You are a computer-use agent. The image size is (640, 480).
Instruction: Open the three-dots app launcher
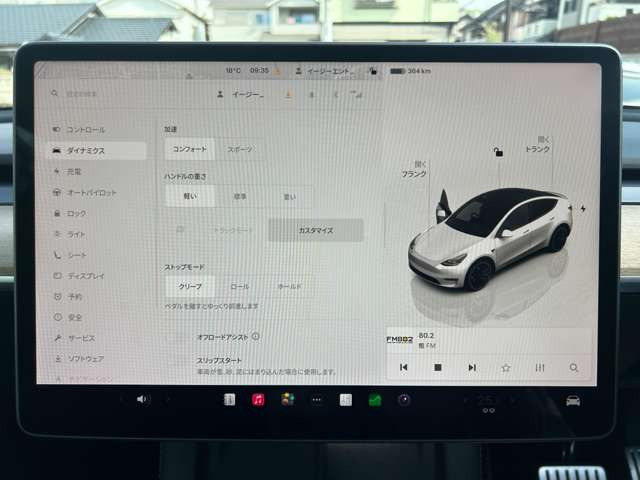pos(317,400)
